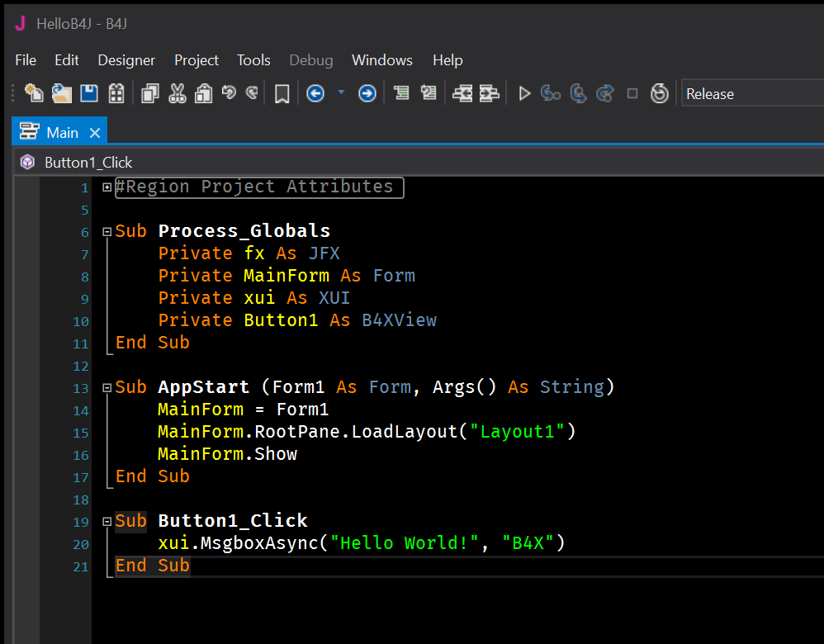824x644 pixels.
Task: Copy selection using the Copy icon
Action: tap(149, 93)
